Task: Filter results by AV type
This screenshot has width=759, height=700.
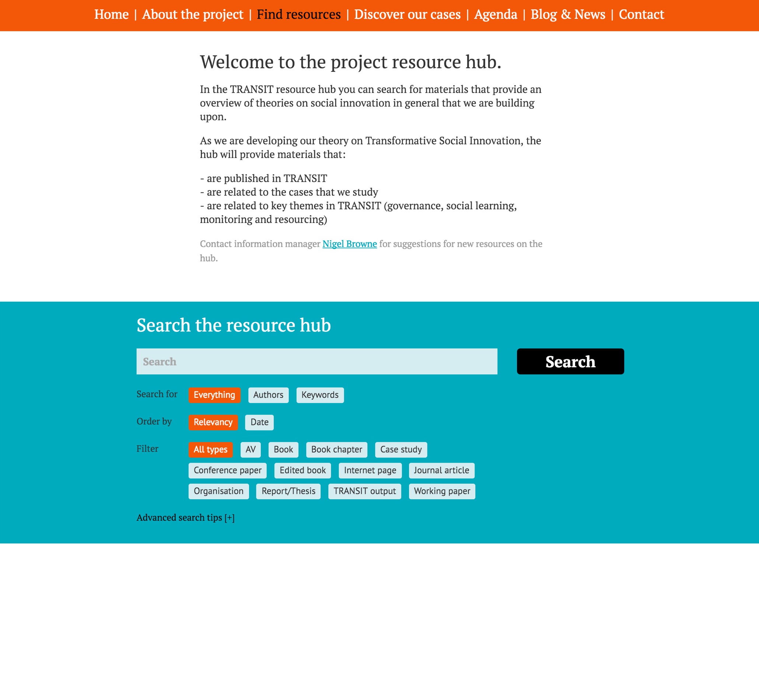Action: 251,449
